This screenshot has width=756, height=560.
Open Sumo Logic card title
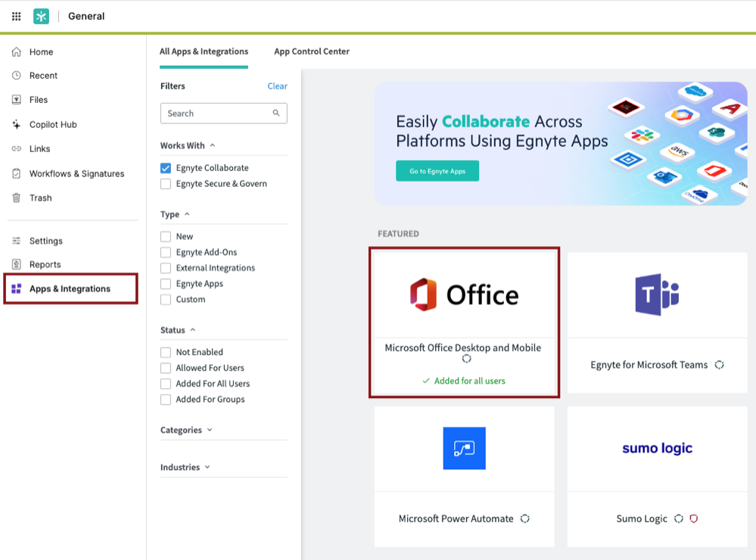click(642, 518)
